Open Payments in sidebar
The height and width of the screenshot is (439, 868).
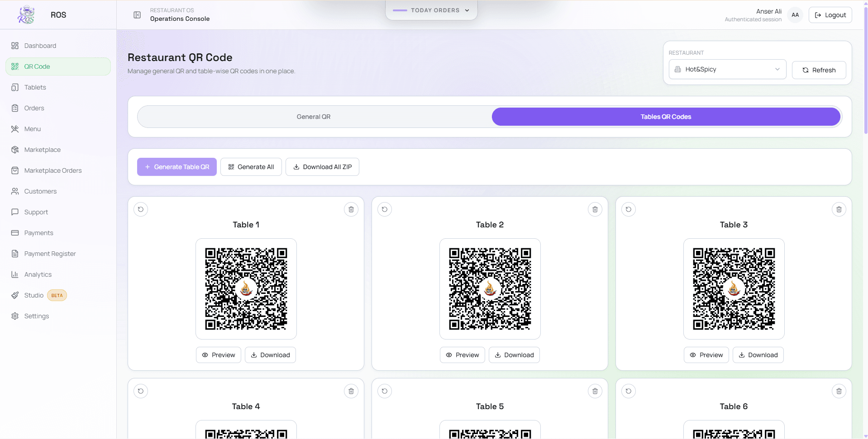click(x=58, y=233)
